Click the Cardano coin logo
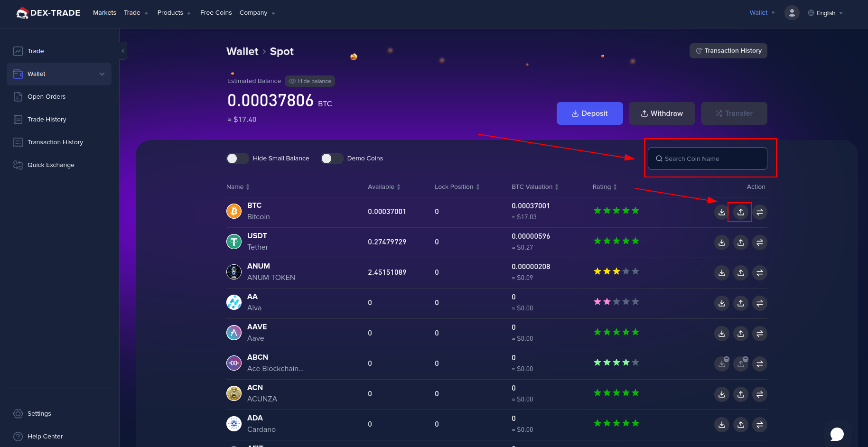This screenshot has height=447, width=868. tap(234, 424)
